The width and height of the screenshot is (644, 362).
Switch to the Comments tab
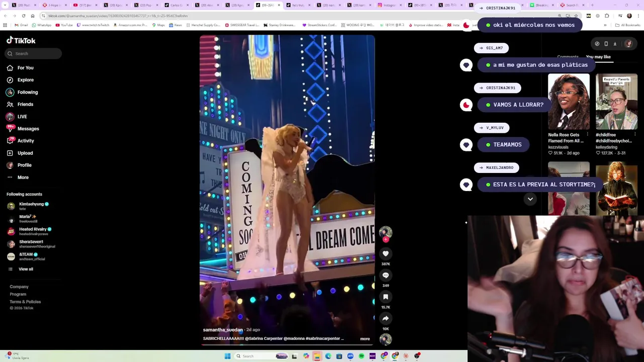coord(568,57)
